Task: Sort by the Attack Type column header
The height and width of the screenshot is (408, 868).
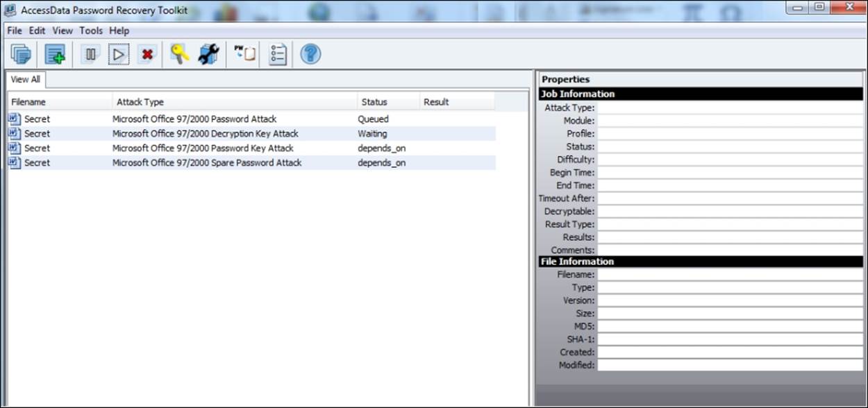Action: [x=235, y=102]
